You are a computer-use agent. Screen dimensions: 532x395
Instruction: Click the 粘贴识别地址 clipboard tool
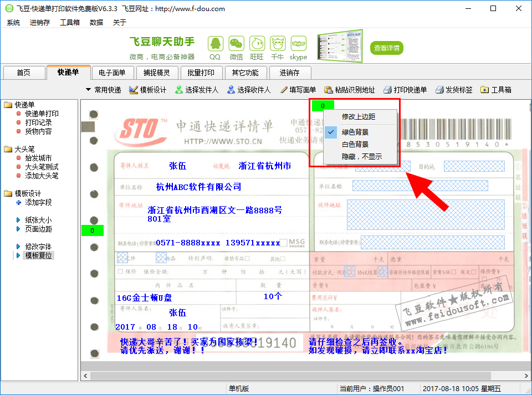coord(350,90)
